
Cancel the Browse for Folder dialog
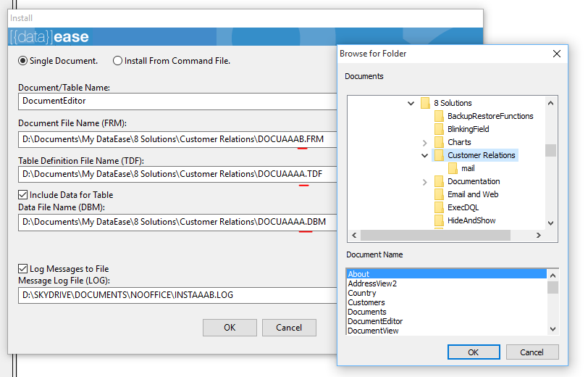[532, 352]
